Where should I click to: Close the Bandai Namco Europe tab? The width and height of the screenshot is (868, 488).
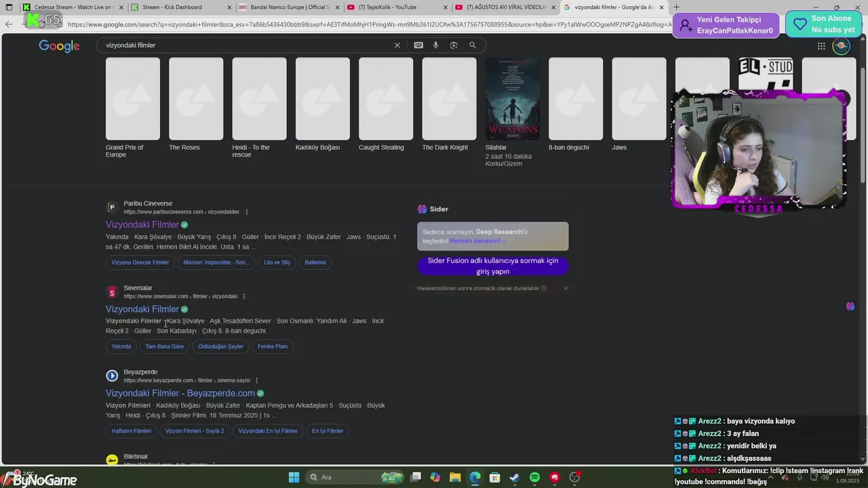(x=337, y=7)
